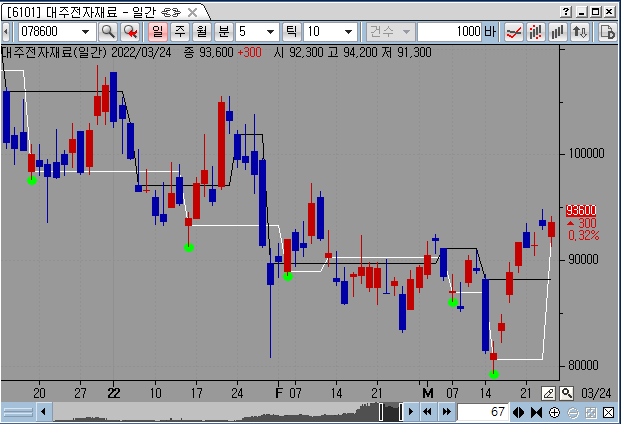Click the stock search magnifier icon
Image resolution: width=621 pixels, height=424 pixels.
coord(107,32)
